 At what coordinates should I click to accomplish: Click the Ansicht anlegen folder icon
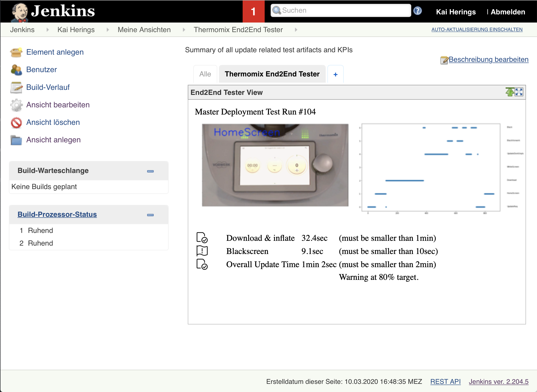(x=16, y=140)
